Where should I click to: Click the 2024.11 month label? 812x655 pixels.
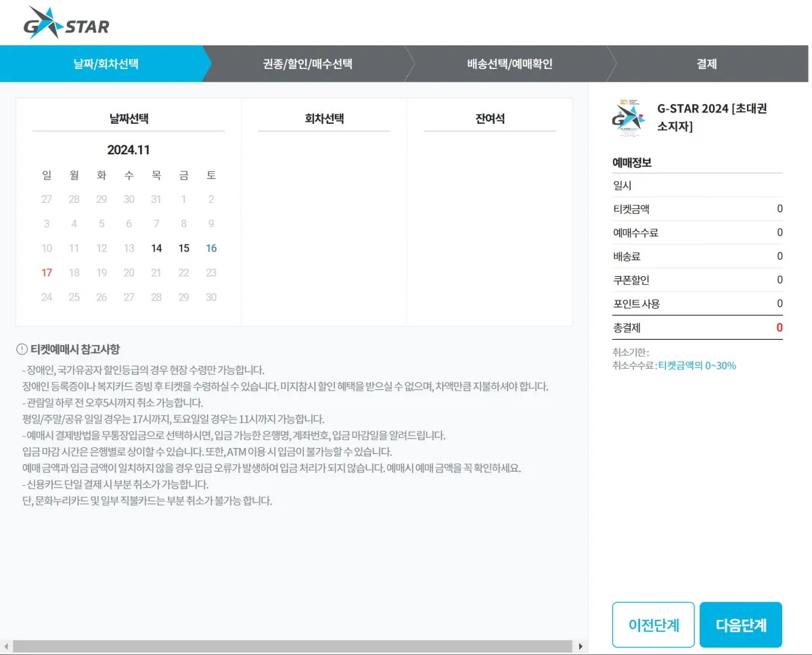[x=129, y=150]
